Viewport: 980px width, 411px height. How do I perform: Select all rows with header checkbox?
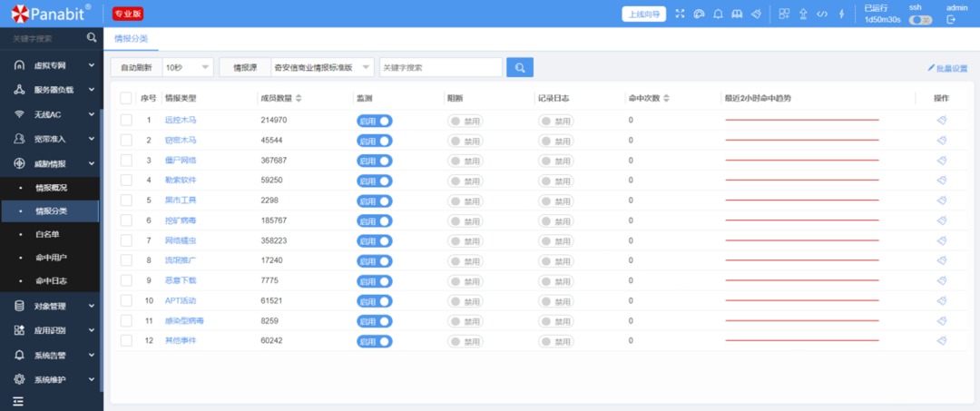pos(126,98)
